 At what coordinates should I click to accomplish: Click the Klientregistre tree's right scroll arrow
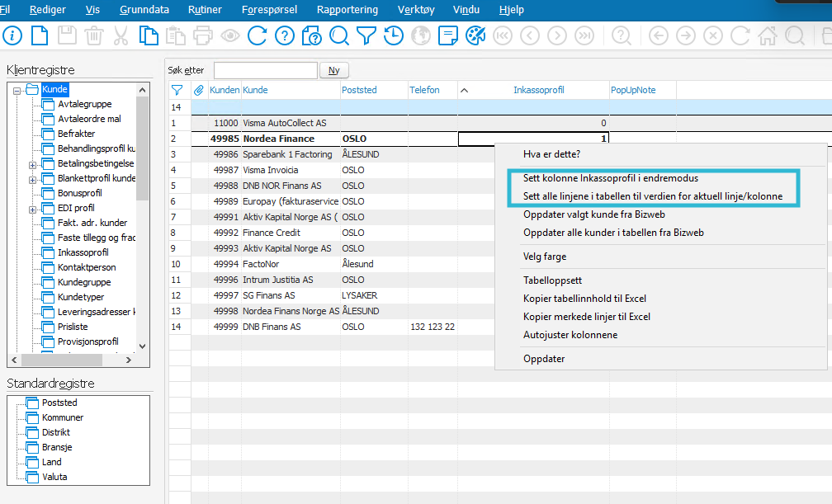coord(129,360)
